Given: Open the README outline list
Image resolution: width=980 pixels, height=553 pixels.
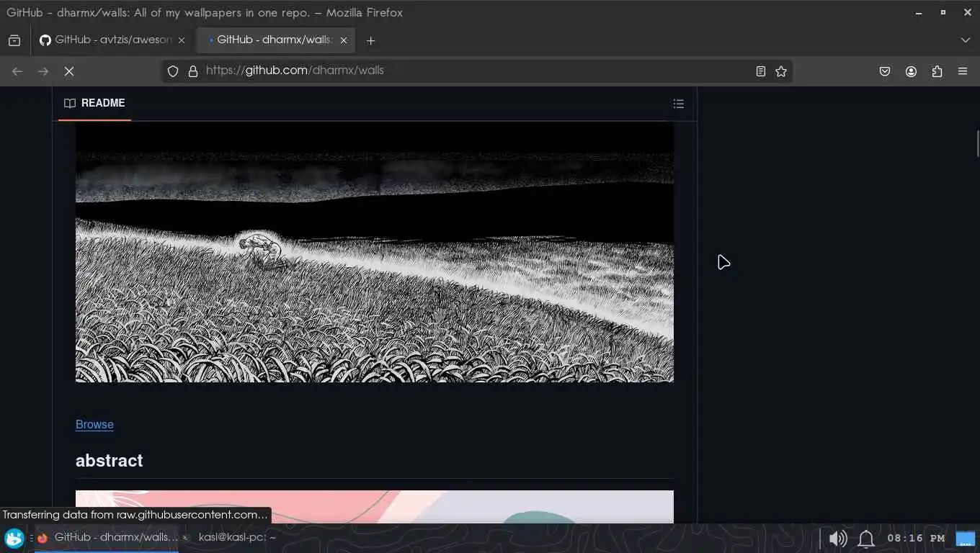Looking at the screenshot, I should [x=678, y=104].
